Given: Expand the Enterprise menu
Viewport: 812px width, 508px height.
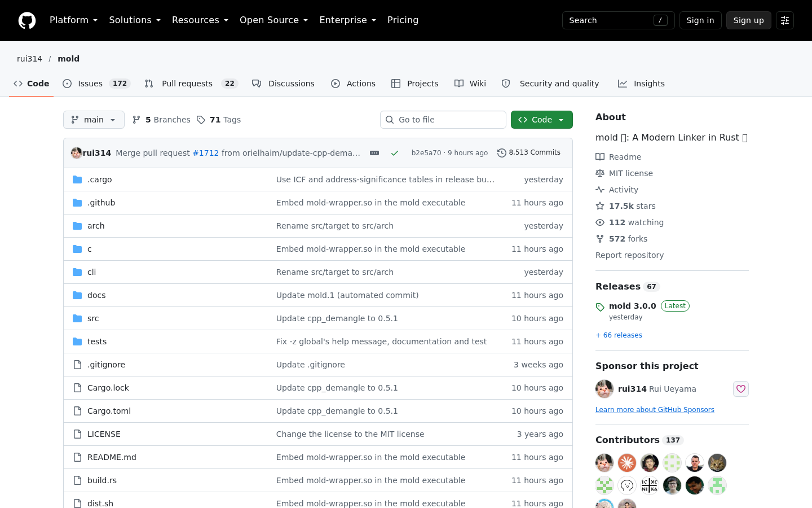Looking at the screenshot, I should pyautogui.click(x=347, y=20).
